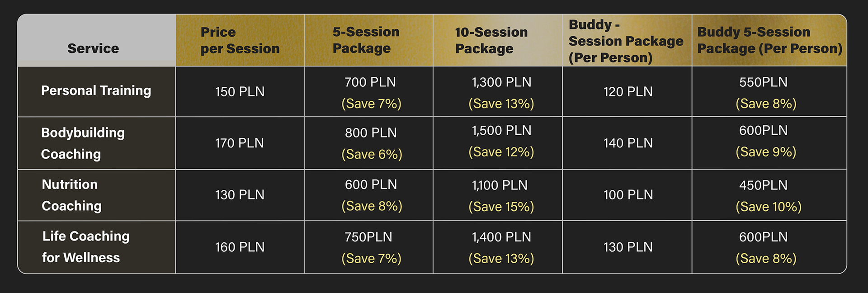Click the Save 10% discount text
Viewport: 868px width, 293px height.
pos(769,207)
